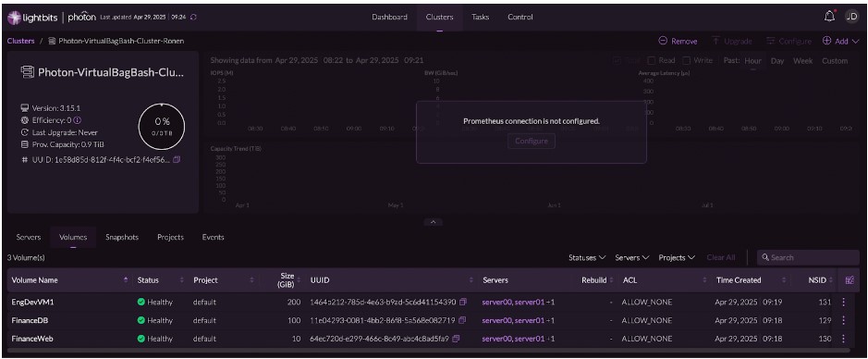Sort by ACL column

tap(705, 280)
